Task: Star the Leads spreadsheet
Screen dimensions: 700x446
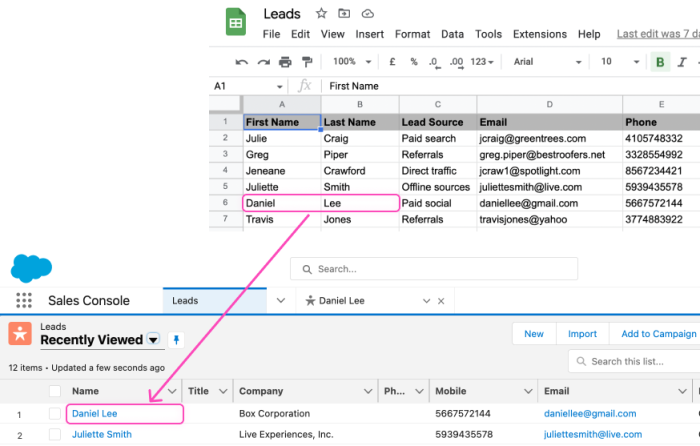Action: pos(321,13)
